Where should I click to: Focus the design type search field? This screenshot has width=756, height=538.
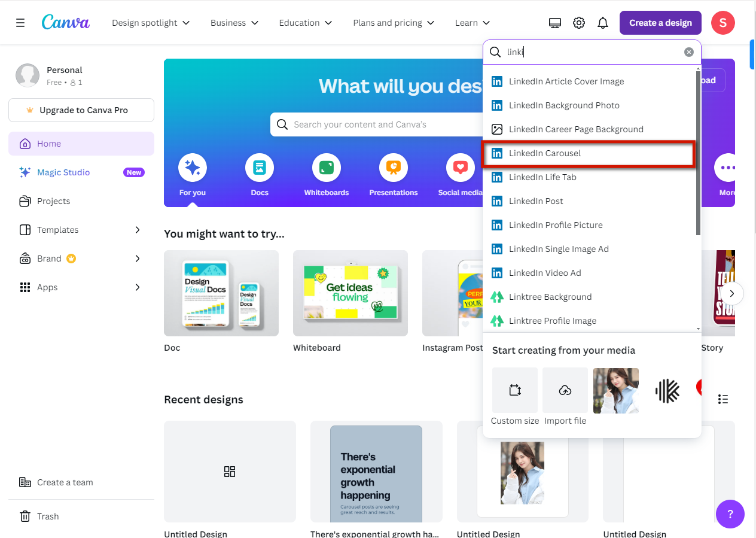tap(592, 52)
